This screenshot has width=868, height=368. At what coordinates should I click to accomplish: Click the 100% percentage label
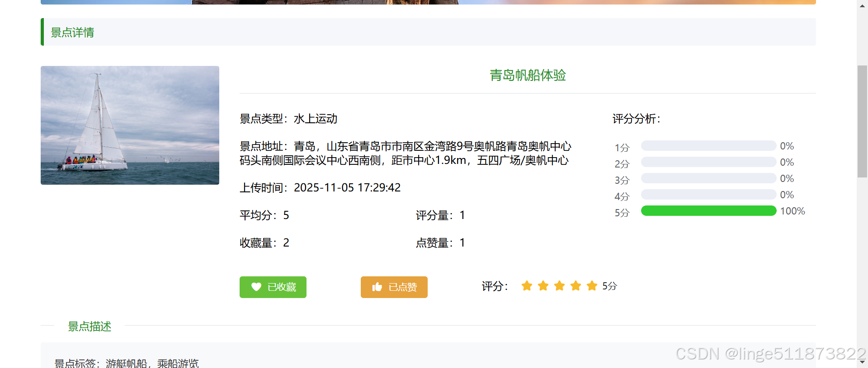[x=793, y=211]
